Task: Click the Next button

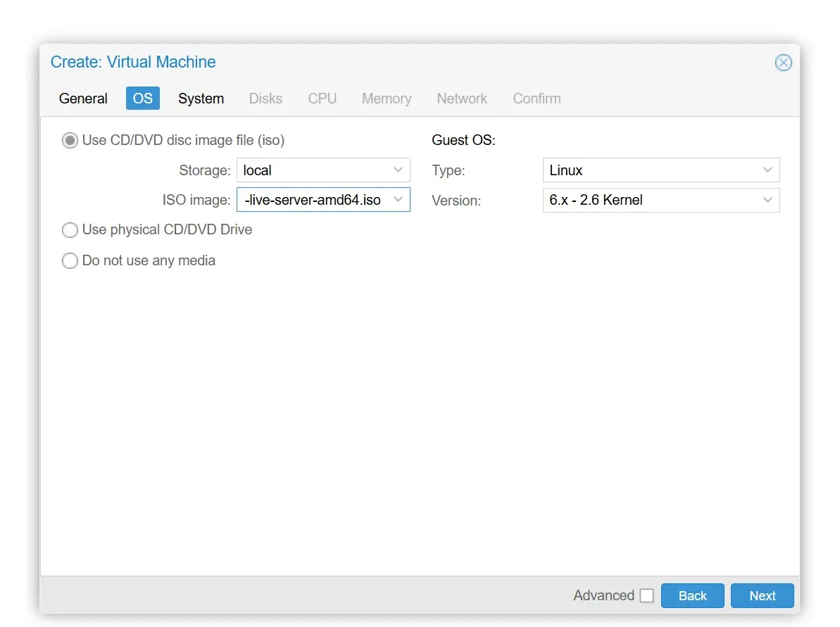Action: coord(763,595)
